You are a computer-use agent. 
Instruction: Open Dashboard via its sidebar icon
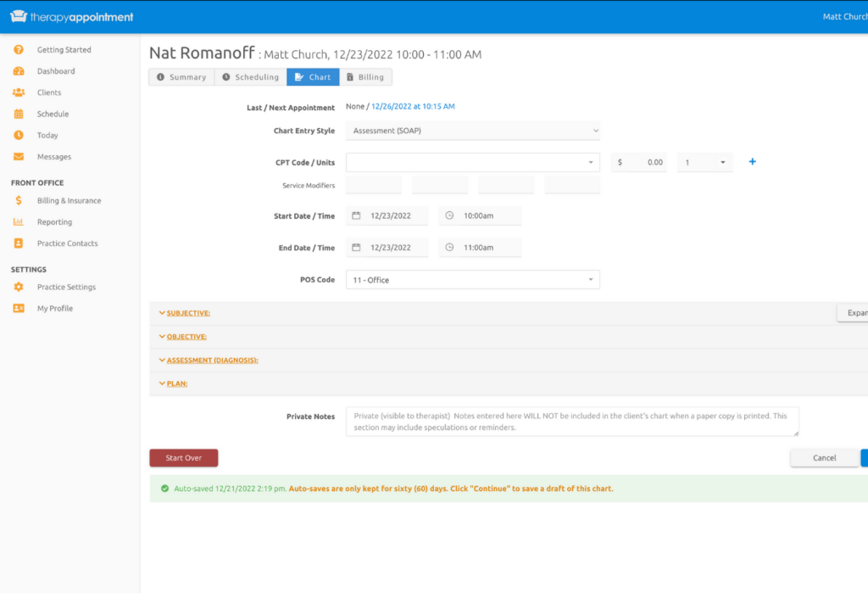(19, 71)
